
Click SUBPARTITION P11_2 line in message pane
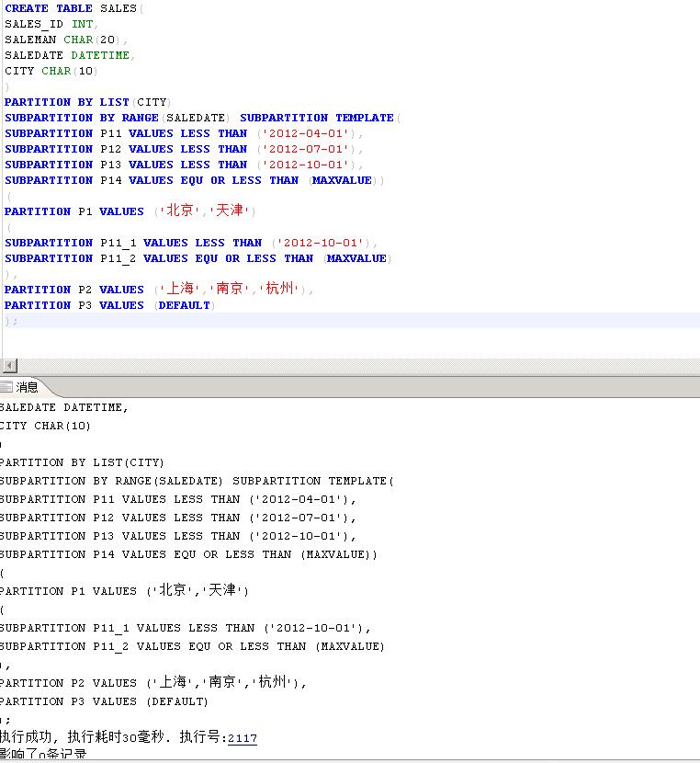point(193,646)
